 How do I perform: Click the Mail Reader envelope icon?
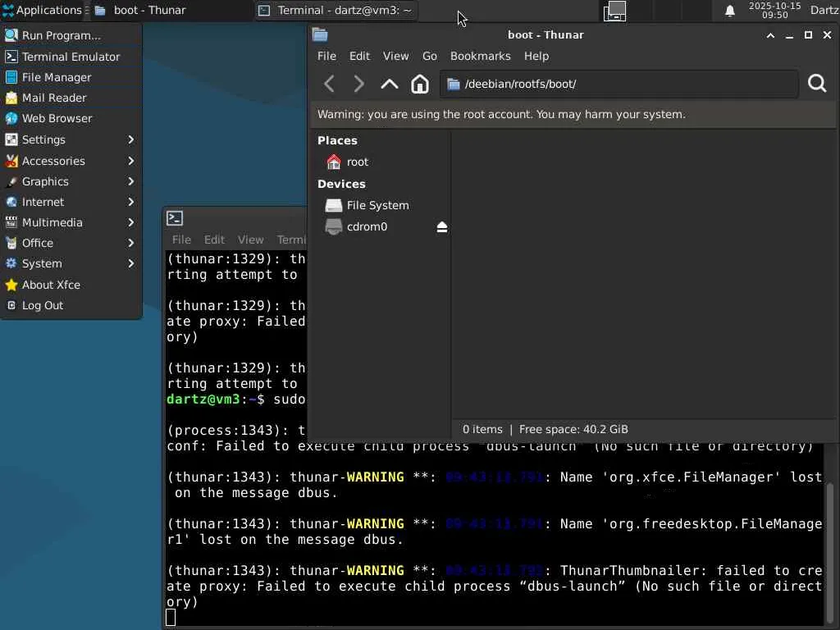coord(11,98)
